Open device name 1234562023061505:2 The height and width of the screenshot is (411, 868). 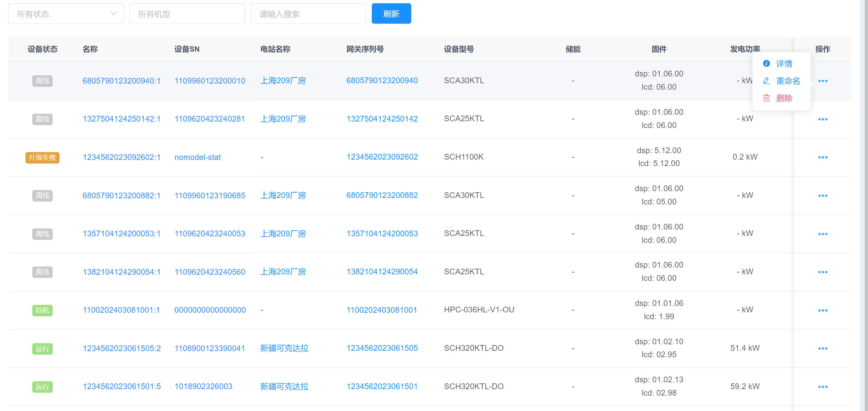point(122,348)
